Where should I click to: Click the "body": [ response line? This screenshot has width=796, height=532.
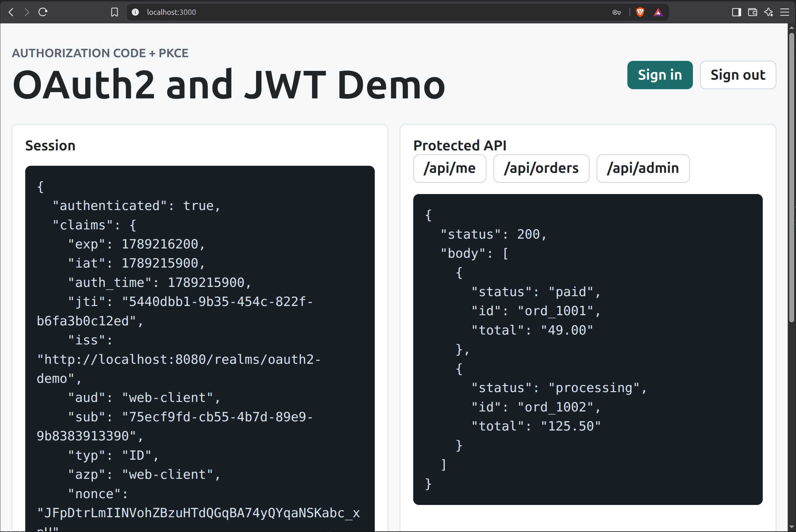(474, 253)
